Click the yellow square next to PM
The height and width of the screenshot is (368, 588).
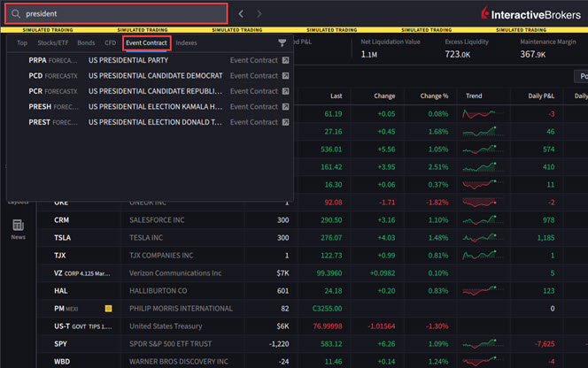pos(108,309)
